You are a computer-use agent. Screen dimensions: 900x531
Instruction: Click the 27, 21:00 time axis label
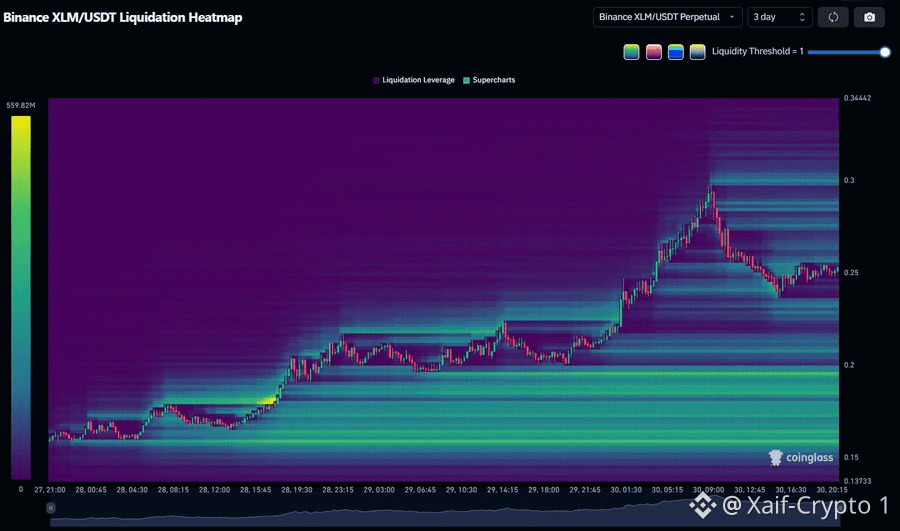coord(49,490)
